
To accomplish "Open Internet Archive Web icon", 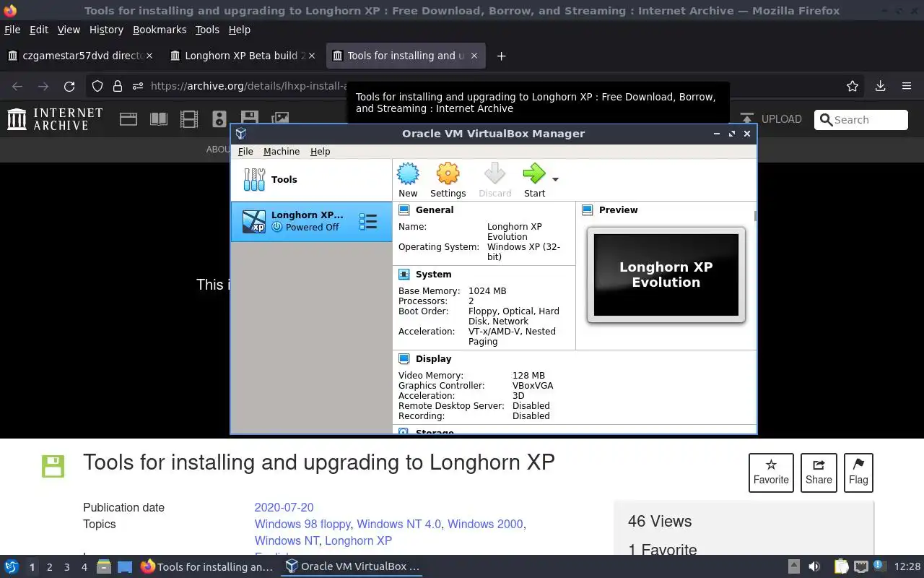I will (128, 119).
